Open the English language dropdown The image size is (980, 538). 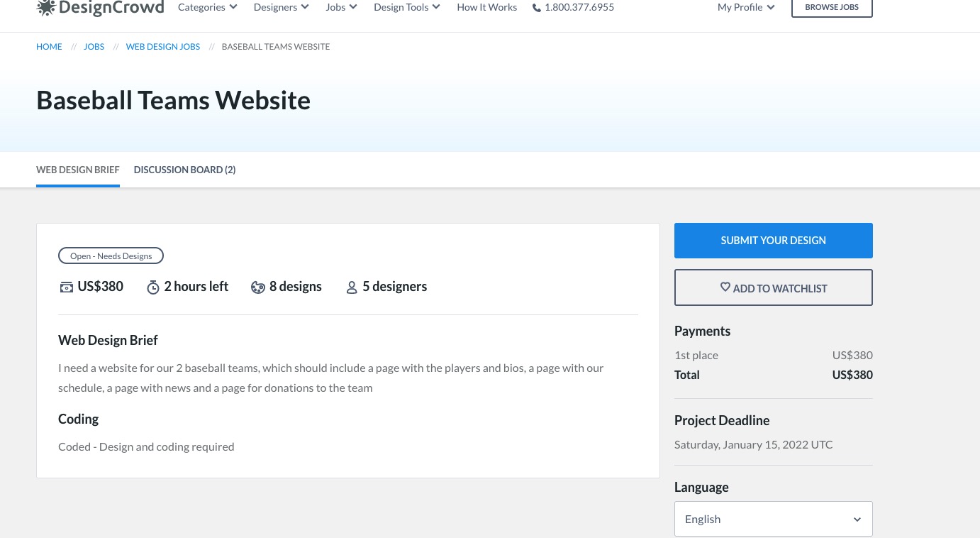click(x=774, y=519)
